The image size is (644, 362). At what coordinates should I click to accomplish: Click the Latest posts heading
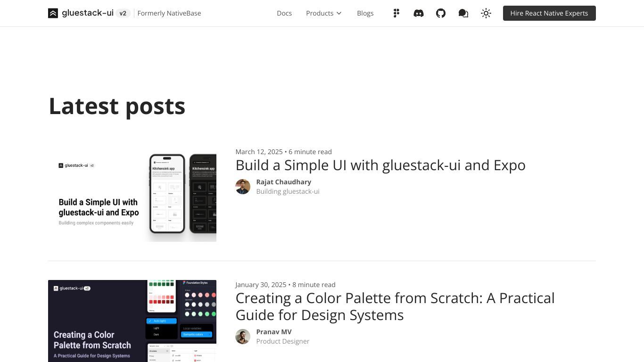point(117,106)
